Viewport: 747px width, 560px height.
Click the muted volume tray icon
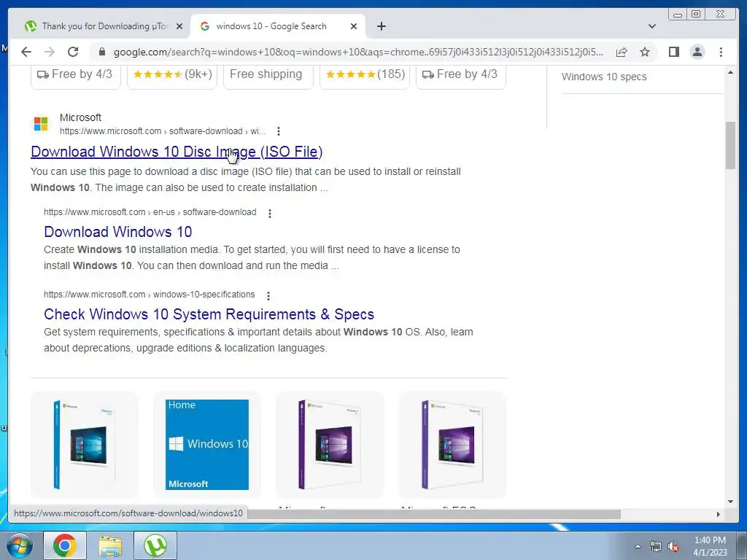click(673, 547)
